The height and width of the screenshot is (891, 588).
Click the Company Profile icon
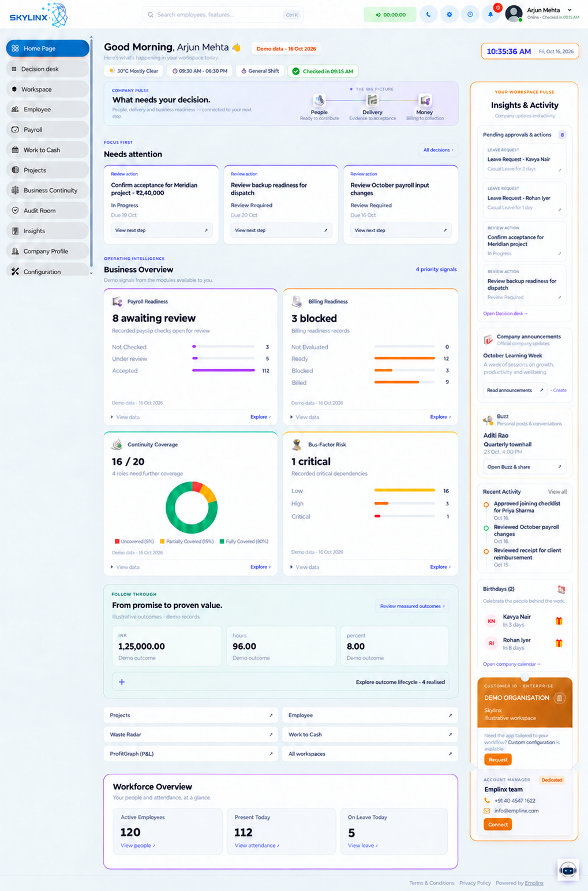pyautogui.click(x=15, y=251)
